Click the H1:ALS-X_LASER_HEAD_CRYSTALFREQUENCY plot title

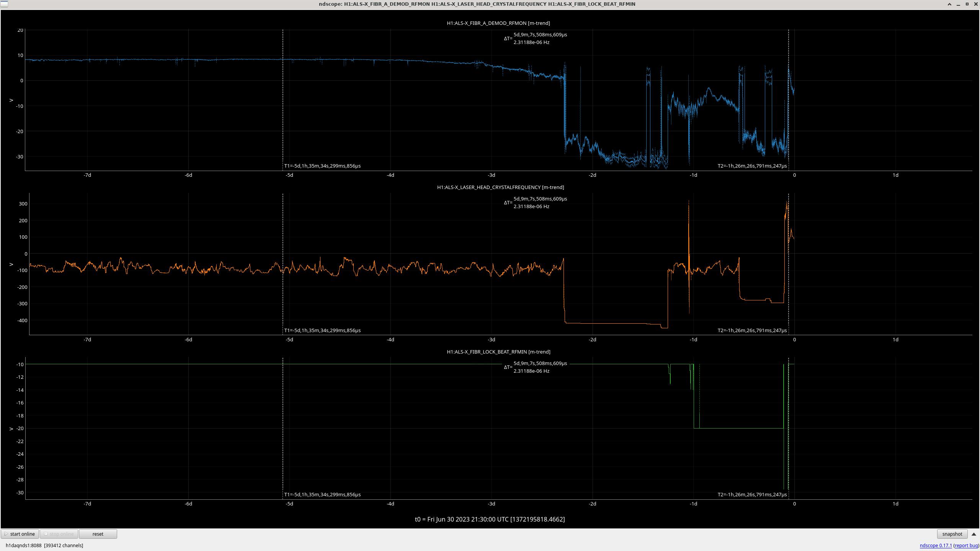(x=500, y=187)
